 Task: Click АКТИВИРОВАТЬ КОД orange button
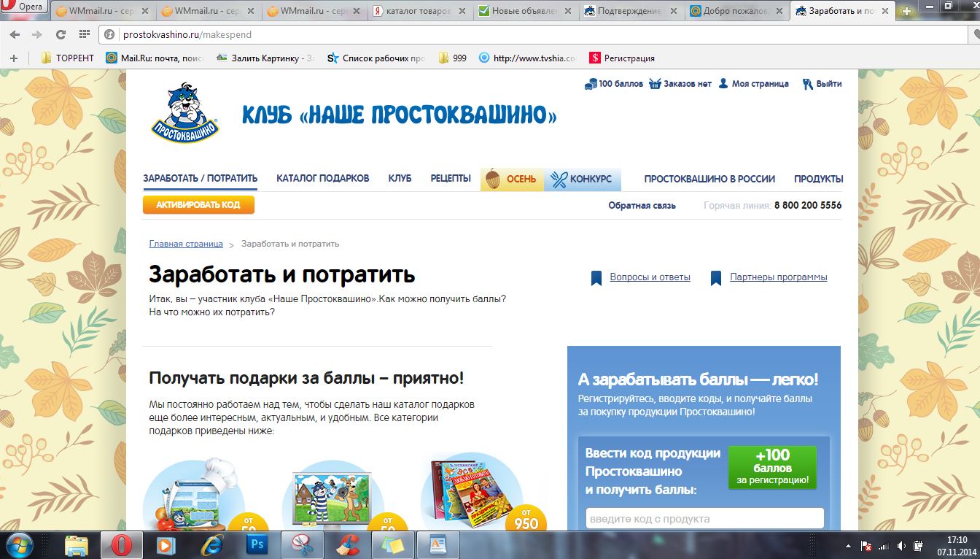(198, 205)
